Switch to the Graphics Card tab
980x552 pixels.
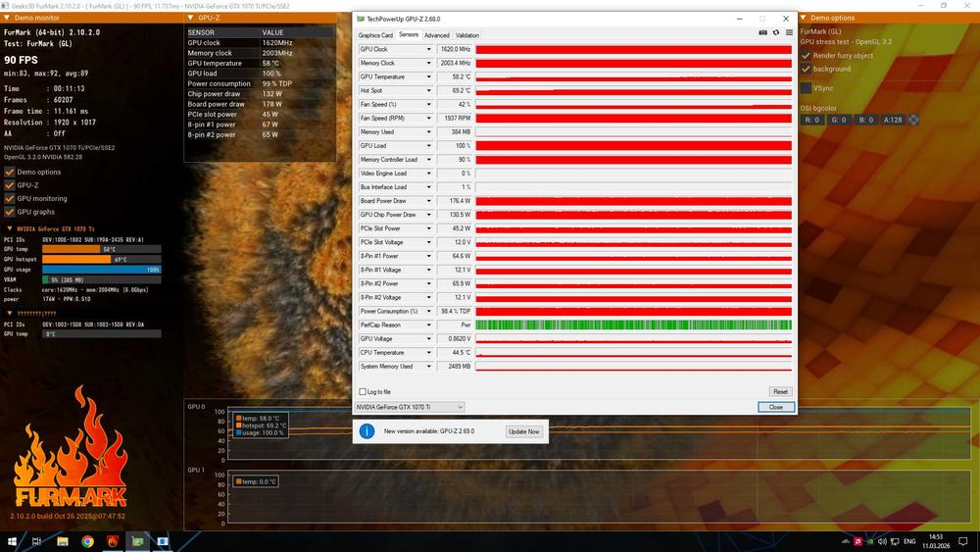click(375, 35)
